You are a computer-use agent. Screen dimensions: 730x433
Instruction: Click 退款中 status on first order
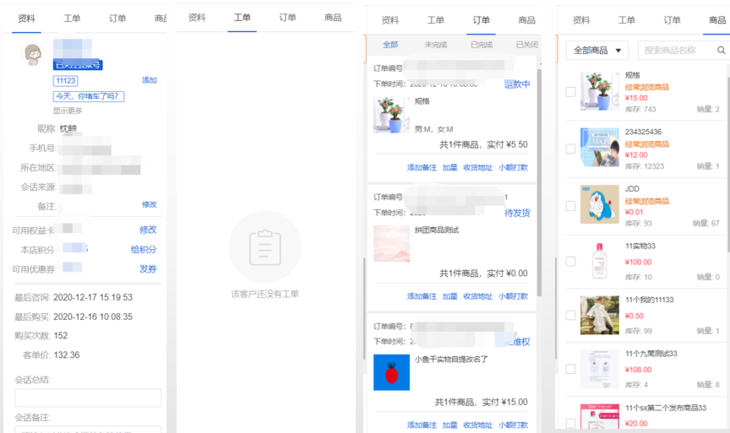pos(517,84)
